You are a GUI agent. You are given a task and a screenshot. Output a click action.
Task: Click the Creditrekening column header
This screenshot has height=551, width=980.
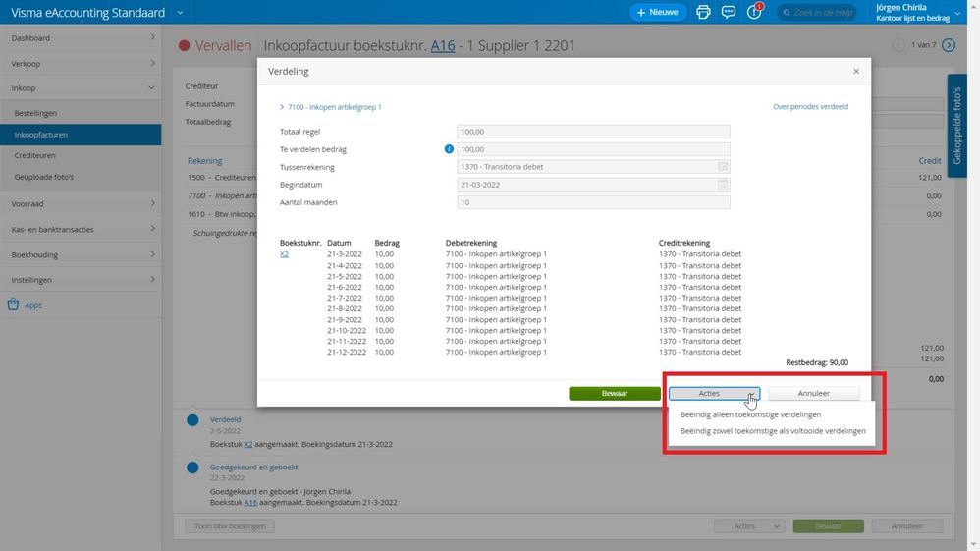point(683,243)
